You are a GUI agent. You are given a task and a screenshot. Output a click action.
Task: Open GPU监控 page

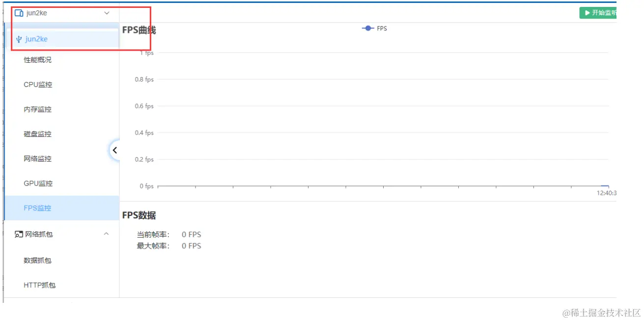[x=38, y=183]
